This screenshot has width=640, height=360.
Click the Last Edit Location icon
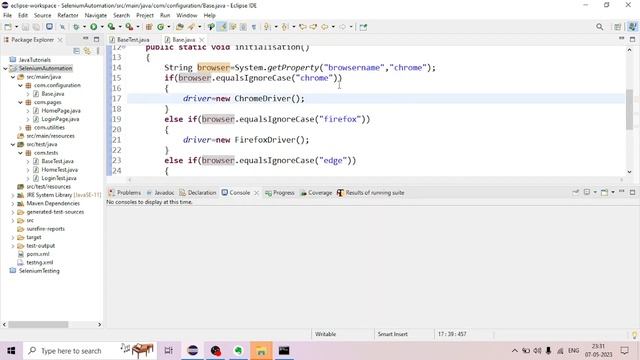point(302,27)
